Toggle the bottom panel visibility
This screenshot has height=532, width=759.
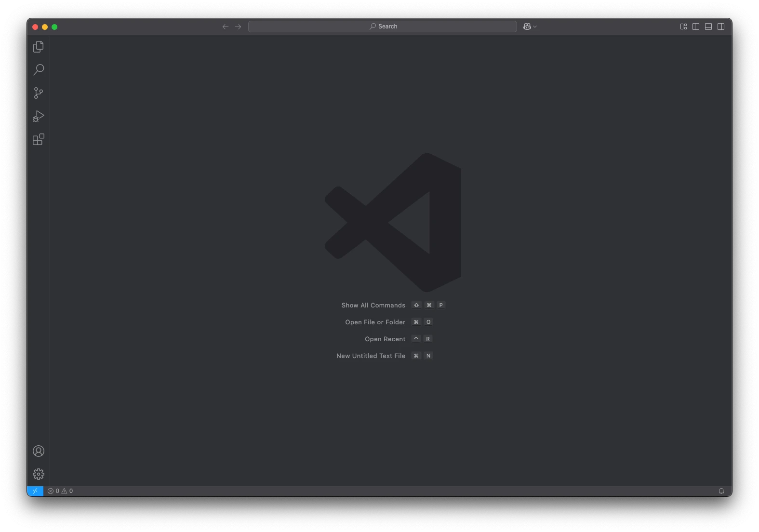(x=708, y=27)
